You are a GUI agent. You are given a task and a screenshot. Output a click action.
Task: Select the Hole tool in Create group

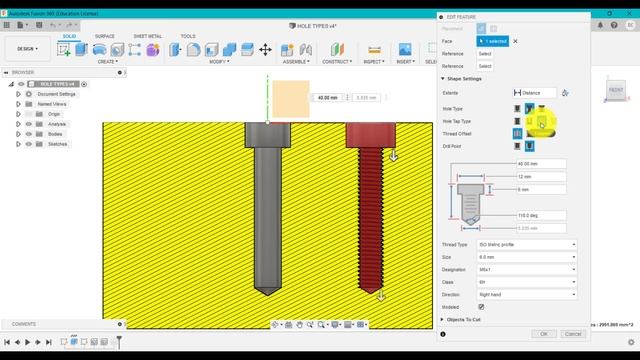pyautogui.click(x=117, y=50)
